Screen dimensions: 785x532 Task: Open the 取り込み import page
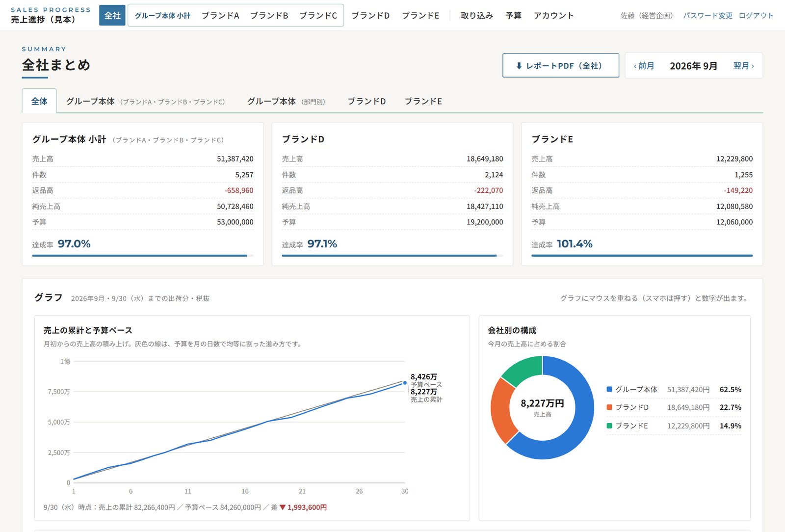coord(477,15)
